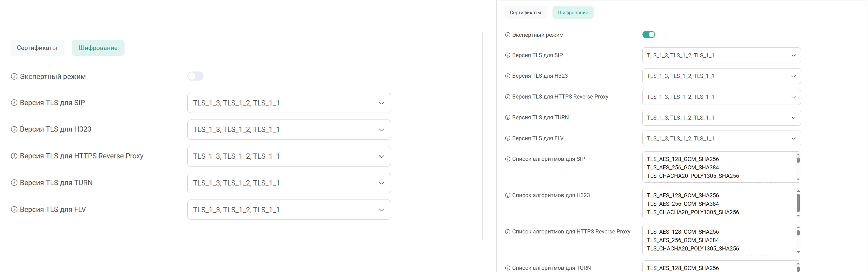
Task: Select Шифрование tab in right panel
Action: pos(573,12)
